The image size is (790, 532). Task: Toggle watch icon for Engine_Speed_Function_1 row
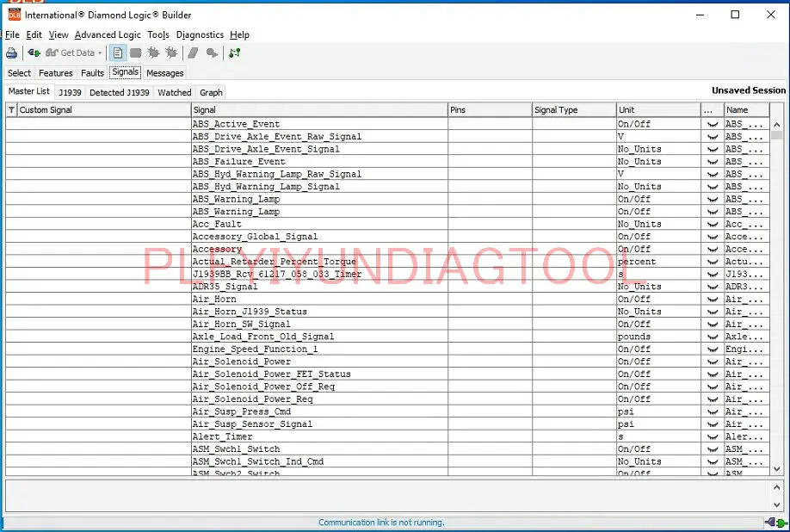[x=713, y=350]
